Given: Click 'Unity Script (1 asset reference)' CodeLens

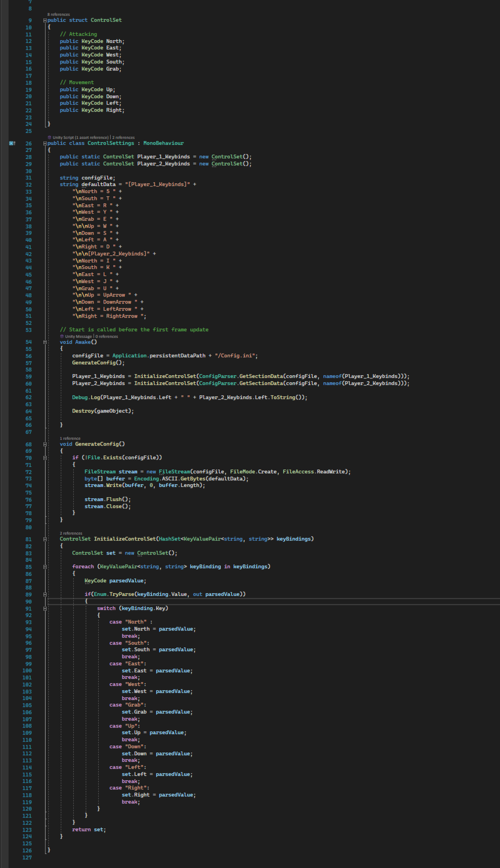Looking at the screenshot, I should pos(81,138).
